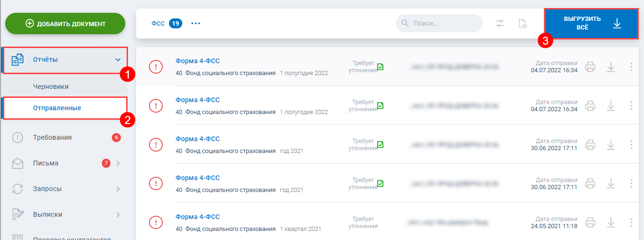
Task: Expand the Выписки sidebar section
Action: coord(118,215)
